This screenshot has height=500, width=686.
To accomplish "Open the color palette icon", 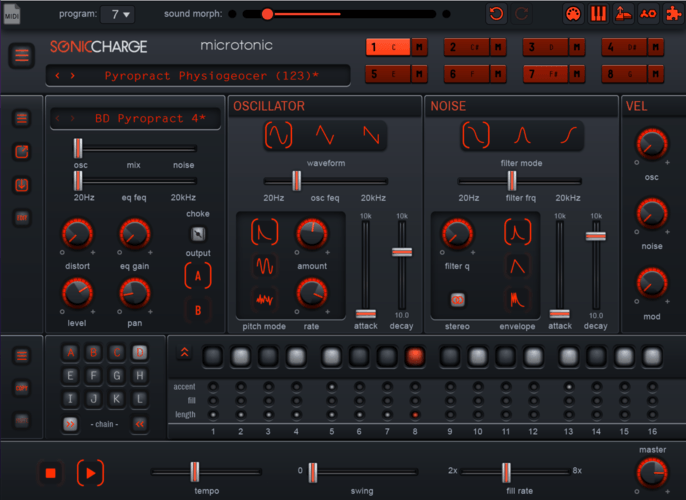I will [x=573, y=14].
